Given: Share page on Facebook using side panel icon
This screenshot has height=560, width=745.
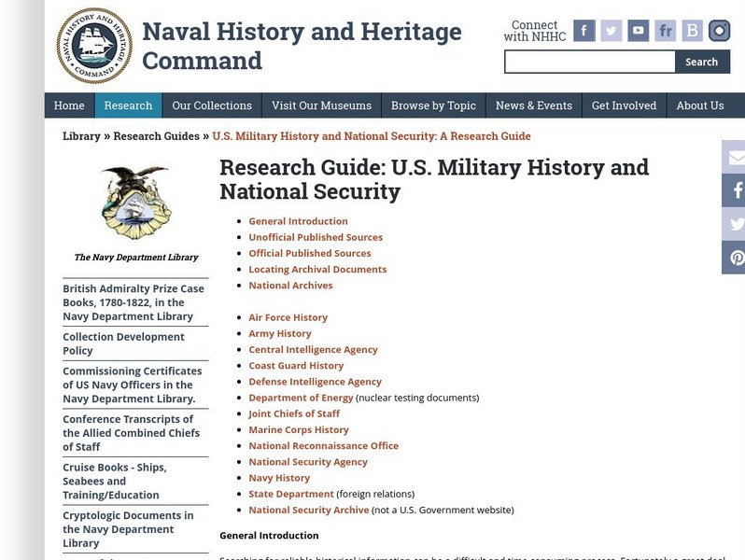Looking at the screenshot, I should (734, 190).
